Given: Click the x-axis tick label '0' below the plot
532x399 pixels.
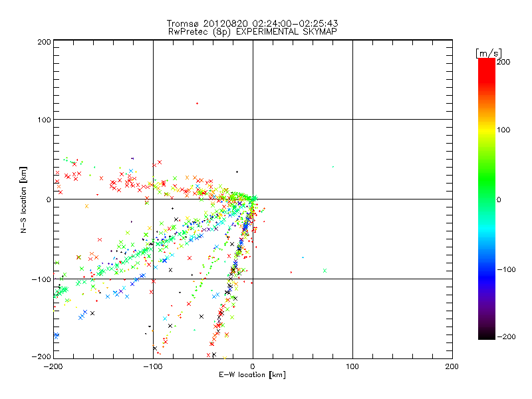Looking at the screenshot, I should pyautogui.click(x=253, y=366).
